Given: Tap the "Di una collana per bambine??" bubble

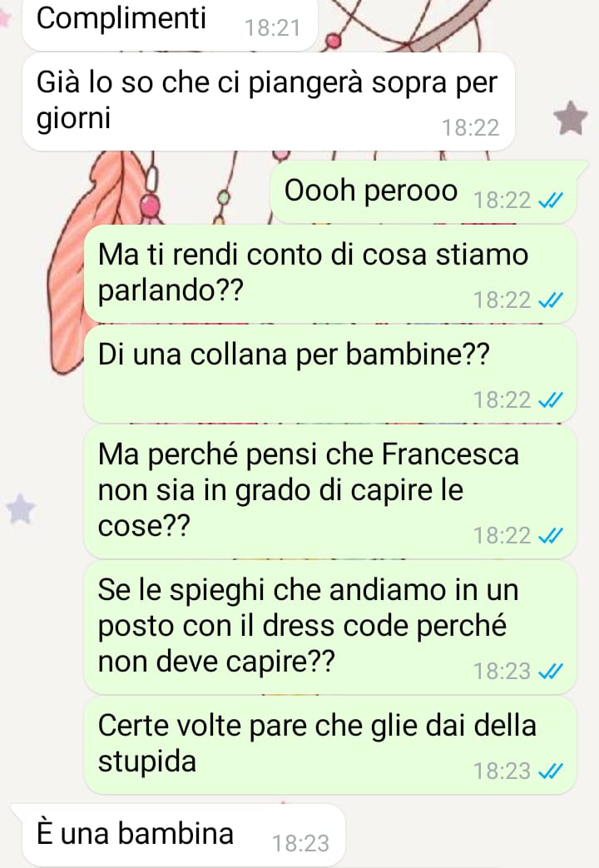Looking at the screenshot, I should click(330, 374).
